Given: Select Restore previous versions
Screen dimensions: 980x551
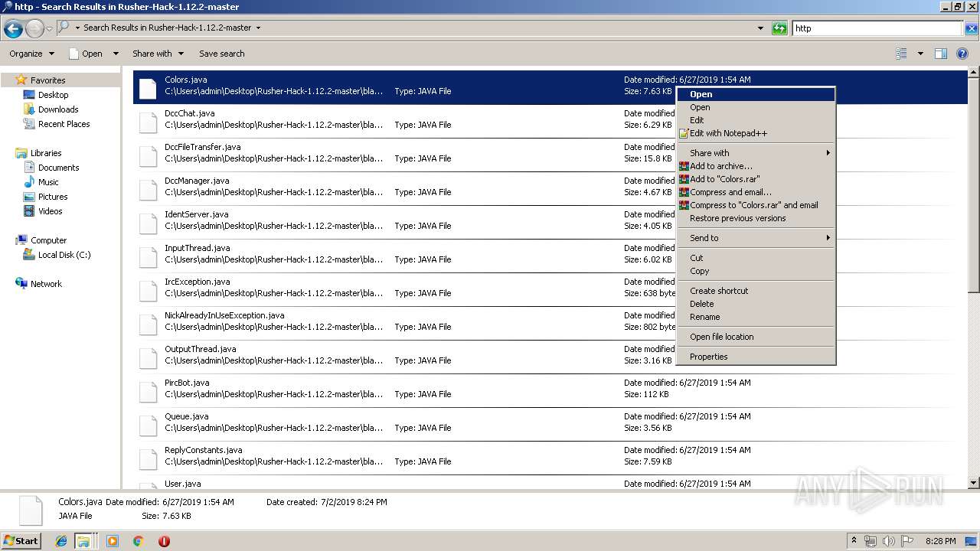Looking at the screenshot, I should pos(756,218).
